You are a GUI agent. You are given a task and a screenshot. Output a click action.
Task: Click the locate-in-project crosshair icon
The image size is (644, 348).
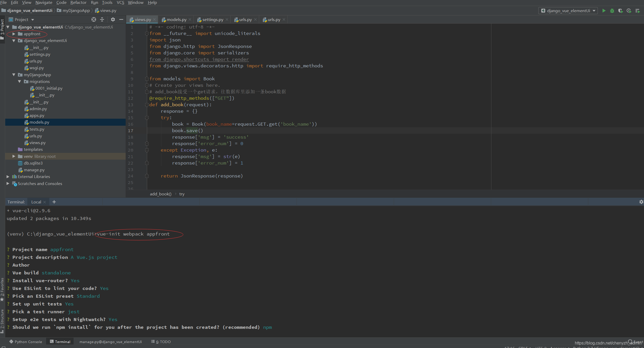point(94,19)
